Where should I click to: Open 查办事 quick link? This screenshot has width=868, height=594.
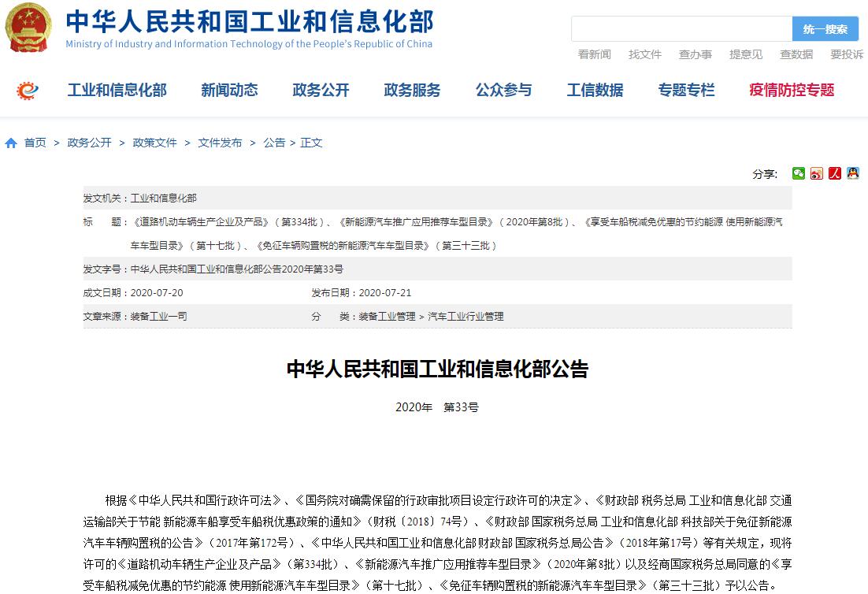(x=696, y=54)
